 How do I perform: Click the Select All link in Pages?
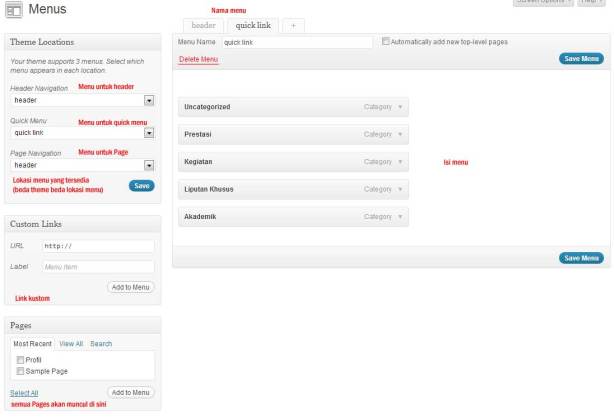pyautogui.click(x=24, y=393)
